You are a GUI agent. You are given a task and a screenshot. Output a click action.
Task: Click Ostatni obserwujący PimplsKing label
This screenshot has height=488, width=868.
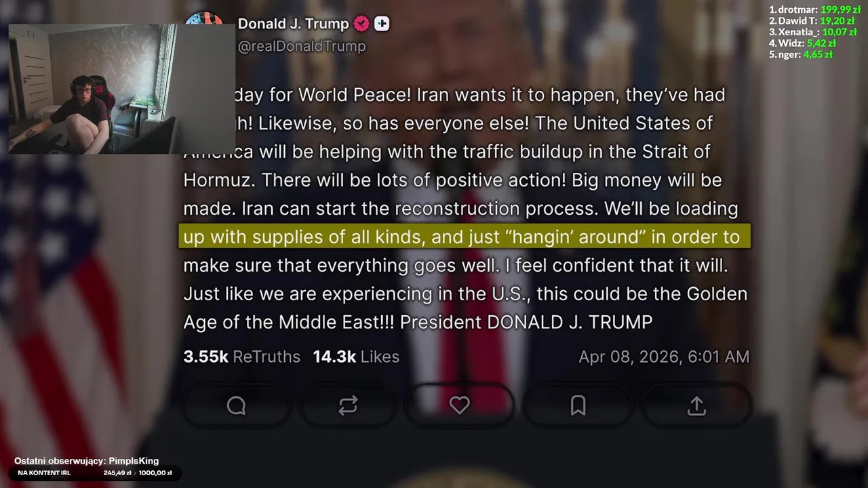tap(86, 461)
